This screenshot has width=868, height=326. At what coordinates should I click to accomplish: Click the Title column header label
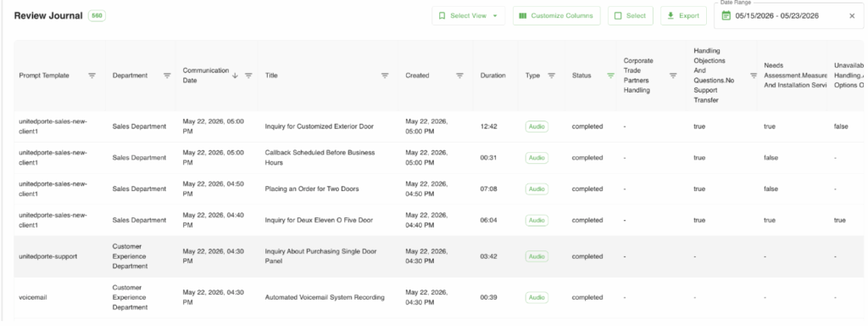(x=270, y=76)
